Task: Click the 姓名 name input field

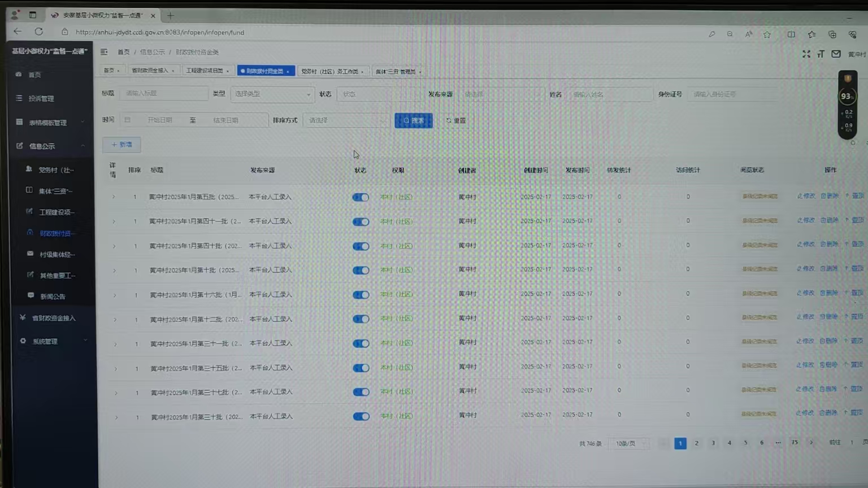Action: (610, 94)
